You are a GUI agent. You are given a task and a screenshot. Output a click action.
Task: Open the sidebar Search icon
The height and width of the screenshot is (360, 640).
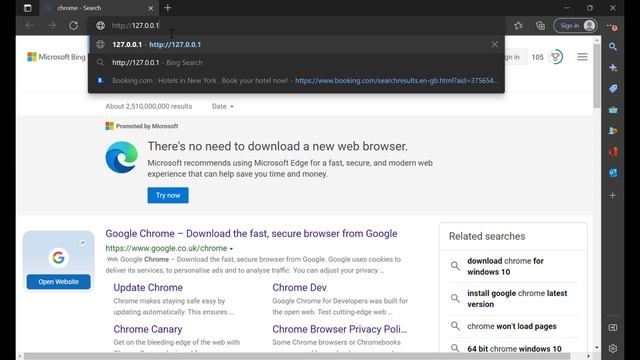click(x=613, y=47)
